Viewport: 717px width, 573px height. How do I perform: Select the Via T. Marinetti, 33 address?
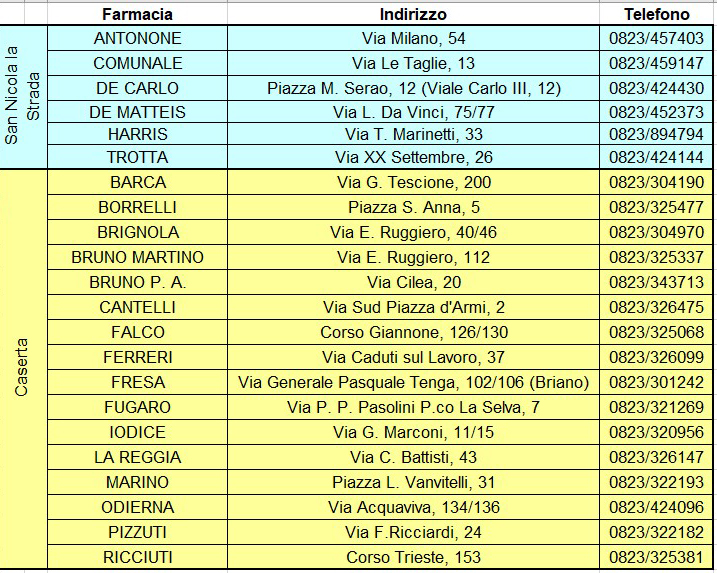[413, 134]
